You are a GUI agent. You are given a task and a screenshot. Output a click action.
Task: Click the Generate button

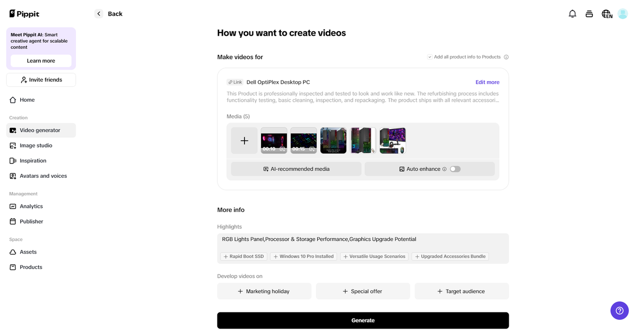tap(363, 320)
